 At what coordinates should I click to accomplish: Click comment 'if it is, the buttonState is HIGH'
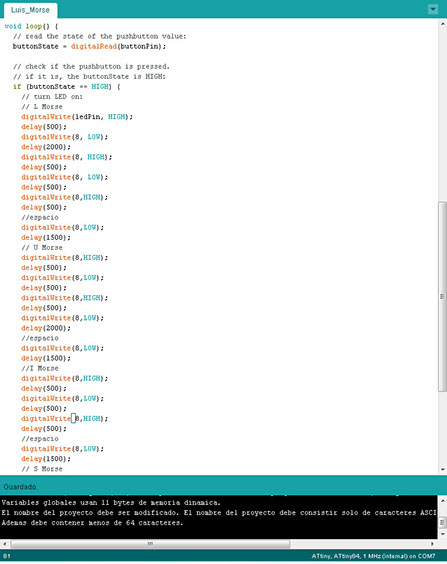pyautogui.click(x=89, y=77)
